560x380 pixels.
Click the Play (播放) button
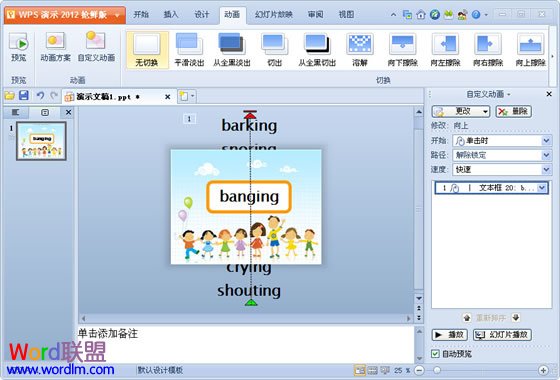click(450, 335)
